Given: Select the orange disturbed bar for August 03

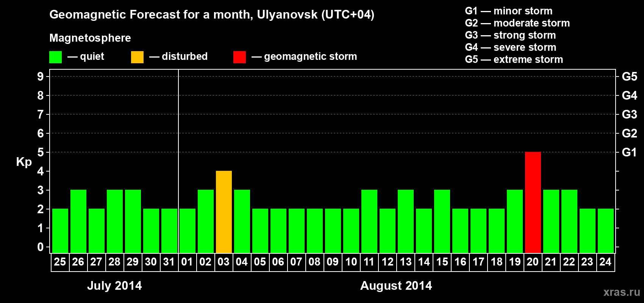Looking at the screenshot, I should click(224, 212).
